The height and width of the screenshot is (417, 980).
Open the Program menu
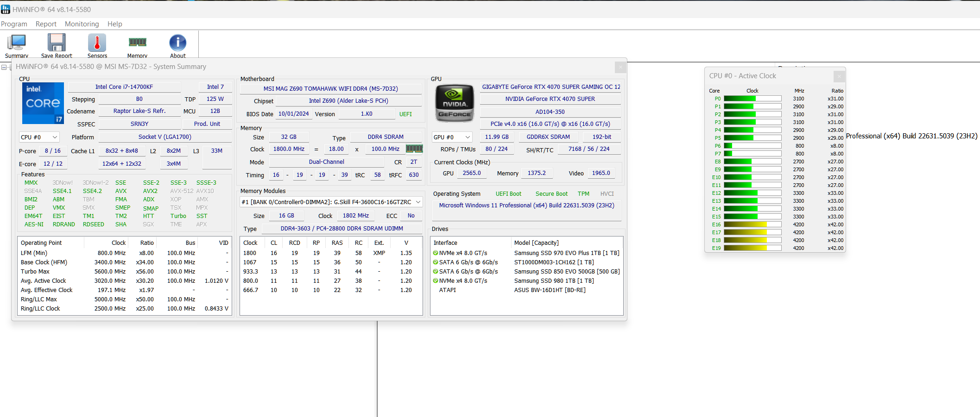tap(14, 24)
